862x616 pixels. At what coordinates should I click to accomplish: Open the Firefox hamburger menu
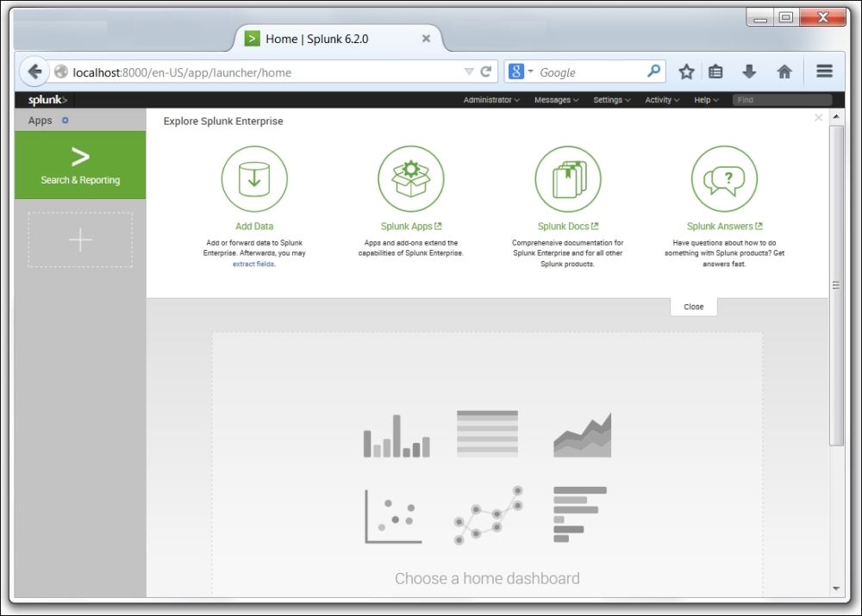pyautogui.click(x=824, y=72)
